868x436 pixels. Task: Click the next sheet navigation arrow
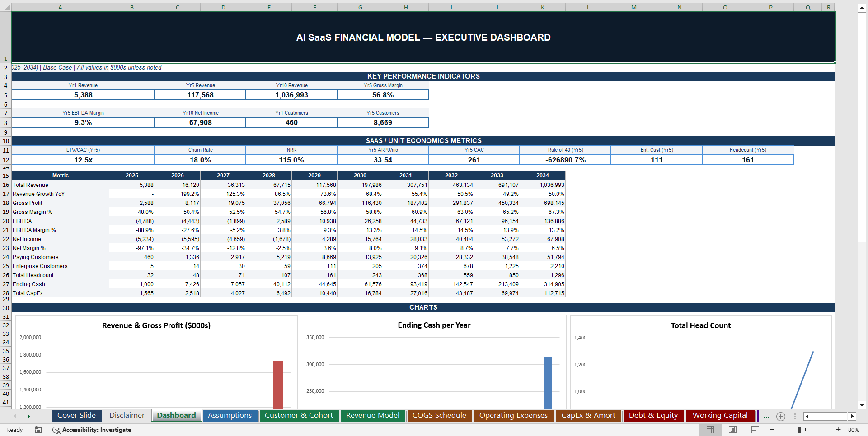[29, 416]
